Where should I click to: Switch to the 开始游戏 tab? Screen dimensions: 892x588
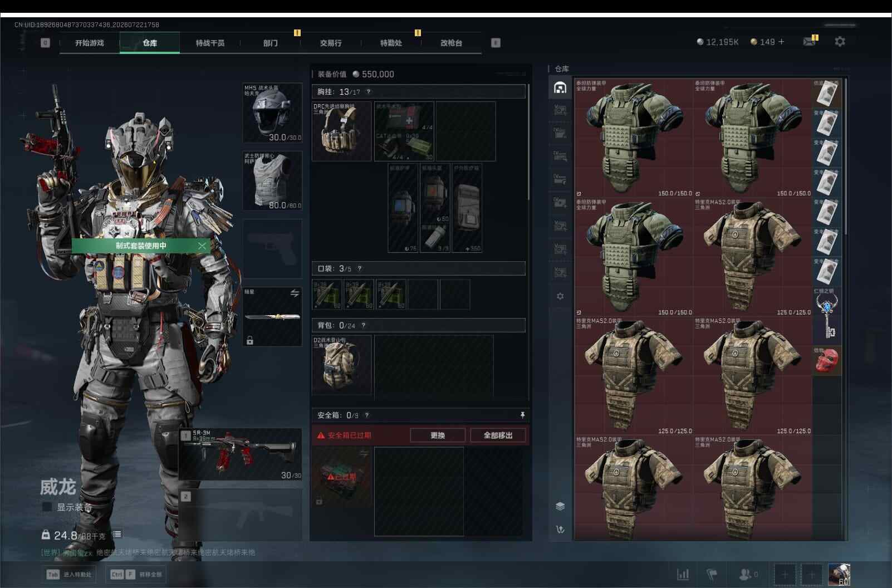point(90,43)
